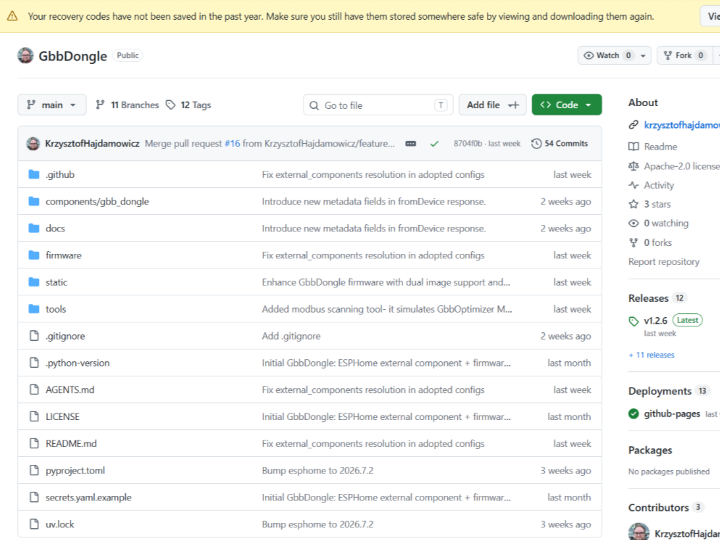Viewport: 720px width, 540px height.
Task: Open the LICENSE file
Action: point(62,416)
